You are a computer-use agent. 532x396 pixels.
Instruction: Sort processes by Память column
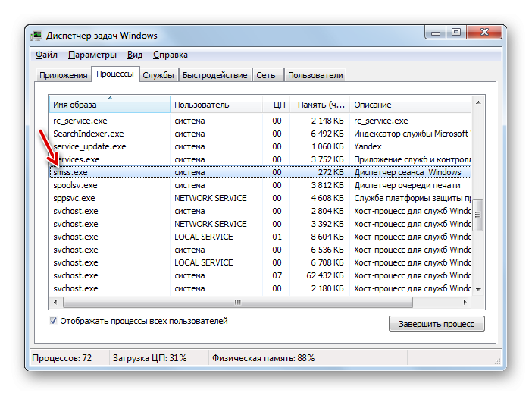[322, 105]
